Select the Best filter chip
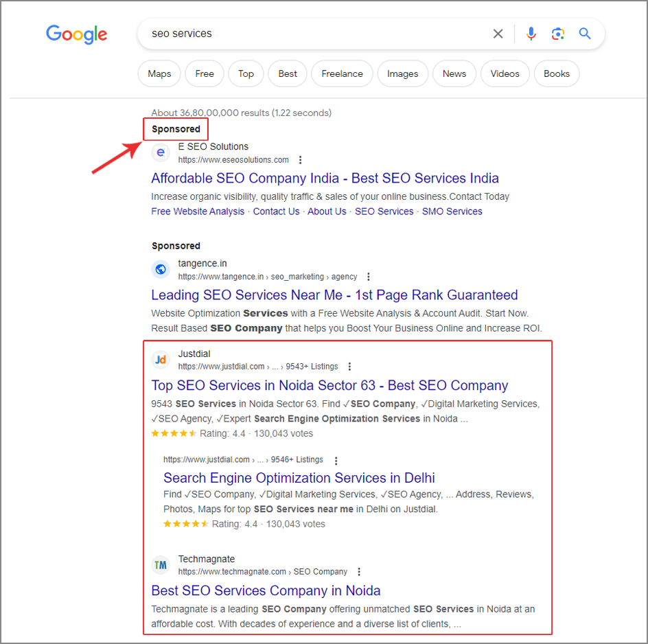The image size is (648, 644). pyautogui.click(x=288, y=73)
